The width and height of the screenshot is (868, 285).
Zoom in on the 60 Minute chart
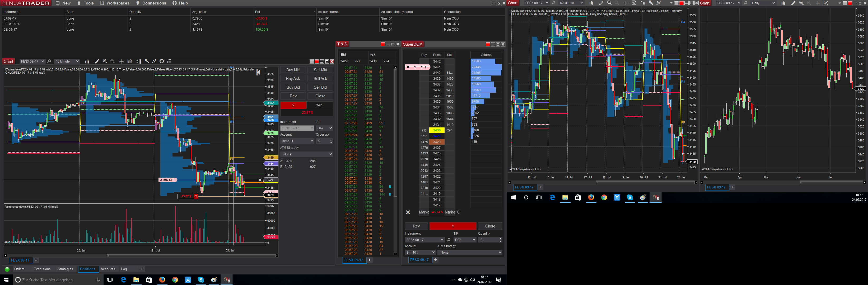[609, 3]
